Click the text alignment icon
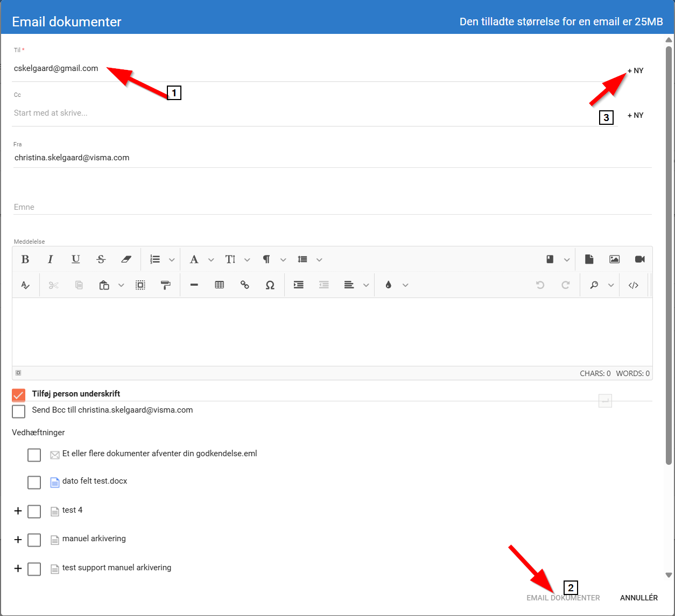Viewport: 675px width, 616px height. click(349, 285)
